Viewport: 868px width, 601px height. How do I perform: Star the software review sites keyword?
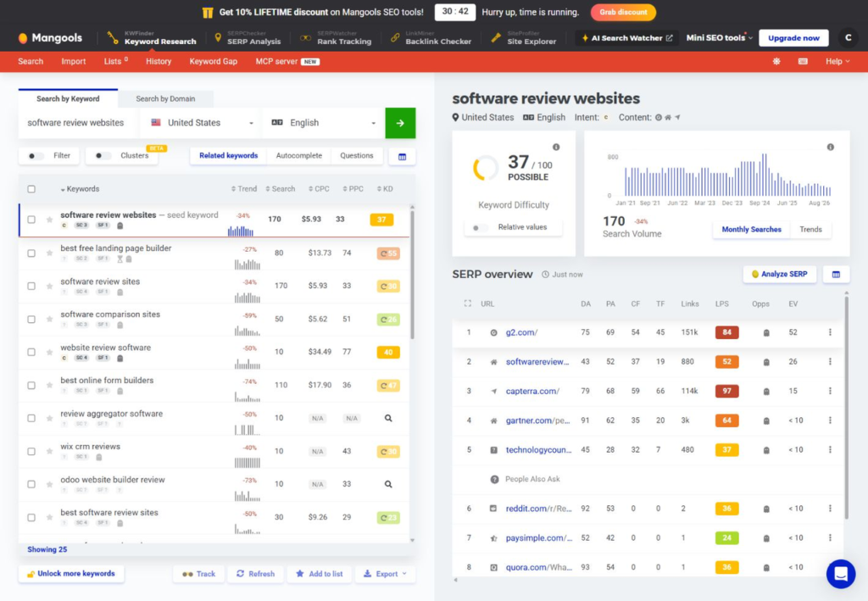coord(49,287)
